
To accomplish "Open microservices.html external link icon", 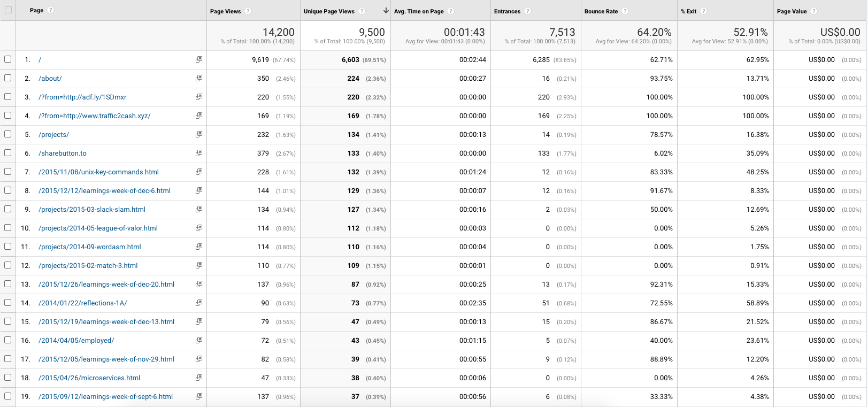I will click(199, 378).
